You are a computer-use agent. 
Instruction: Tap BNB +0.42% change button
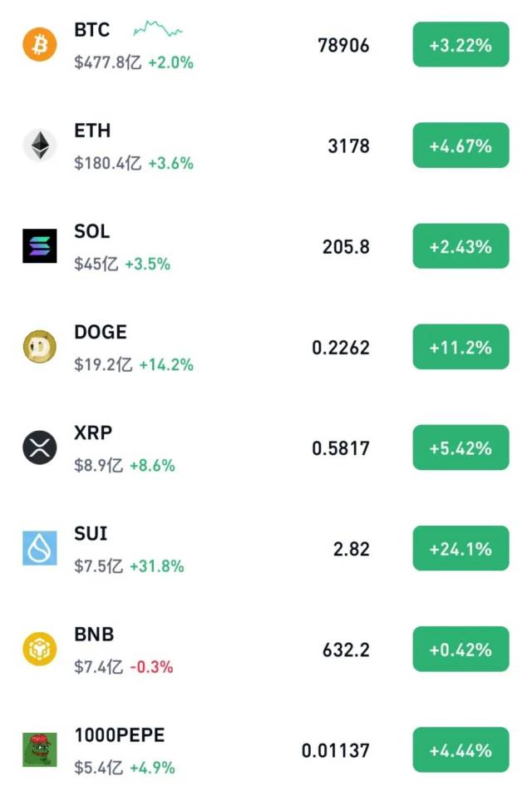(x=461, y=650)
